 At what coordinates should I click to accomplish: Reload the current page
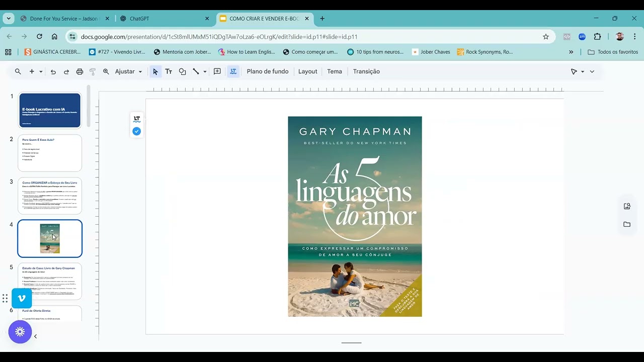point(39,37)
